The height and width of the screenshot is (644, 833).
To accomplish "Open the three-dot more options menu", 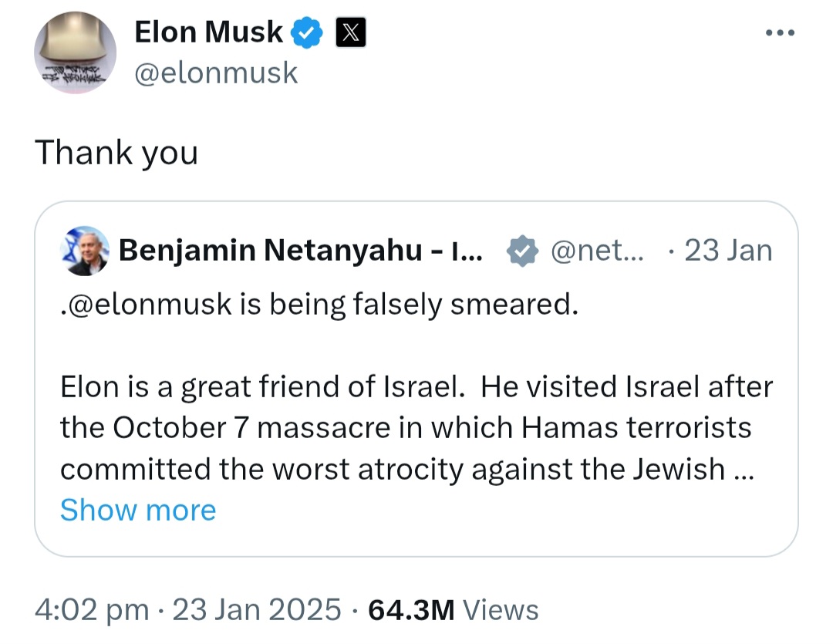I will 780,33.
